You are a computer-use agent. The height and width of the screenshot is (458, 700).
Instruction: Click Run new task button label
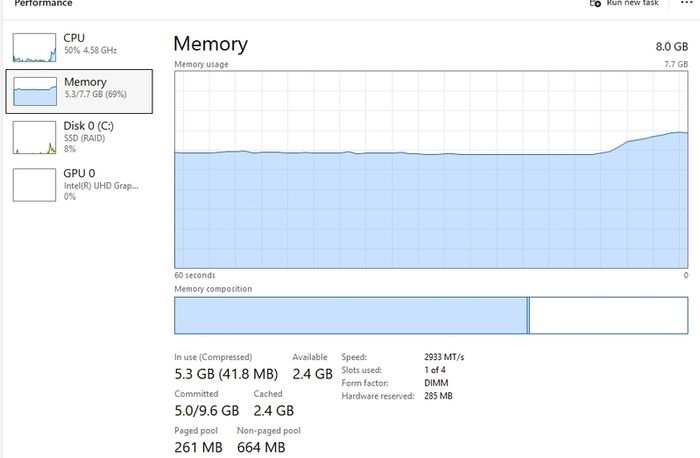pyautogui.click(x=632, y=3)
